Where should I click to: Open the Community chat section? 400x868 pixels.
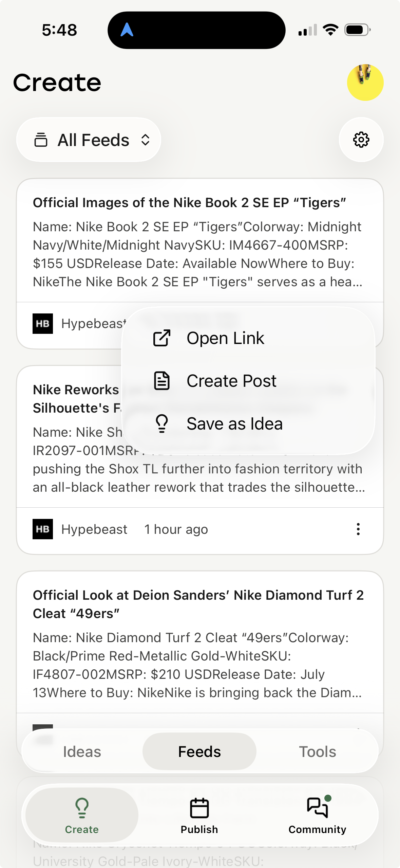317,815
